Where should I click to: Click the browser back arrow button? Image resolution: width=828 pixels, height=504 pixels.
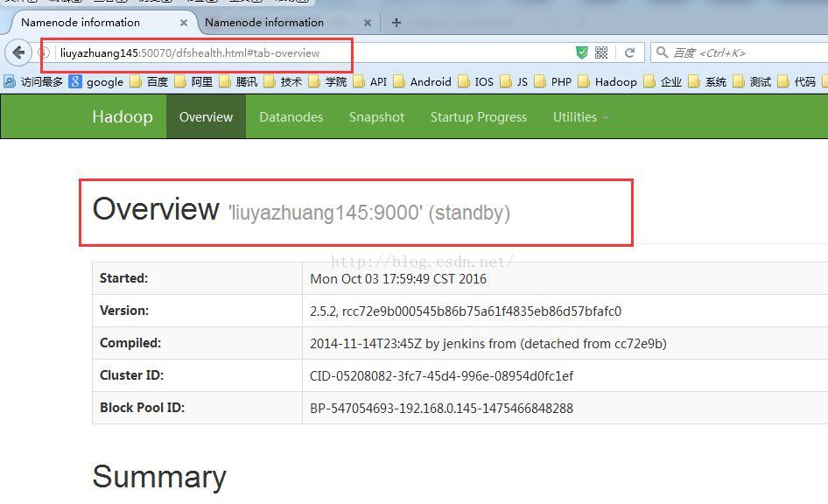coord(18,52)
